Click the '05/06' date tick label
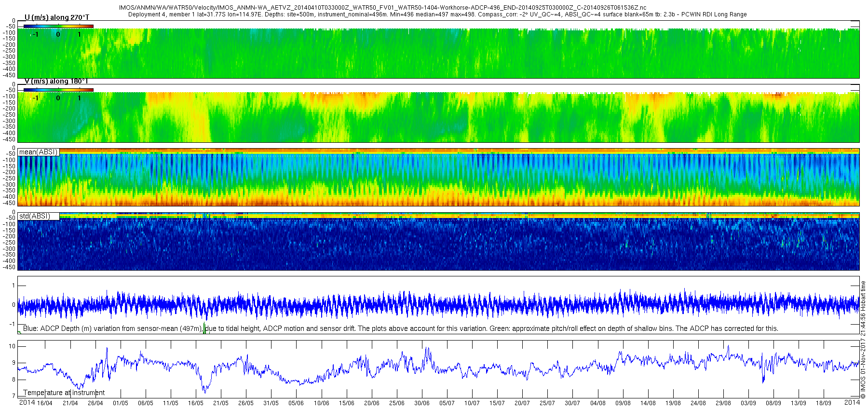868x410 pixels. pos(296,403)
